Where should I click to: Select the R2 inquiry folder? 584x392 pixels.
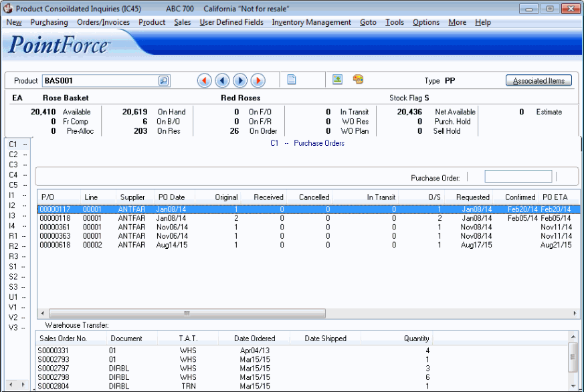pyautogui.click(x=17, y=246)
